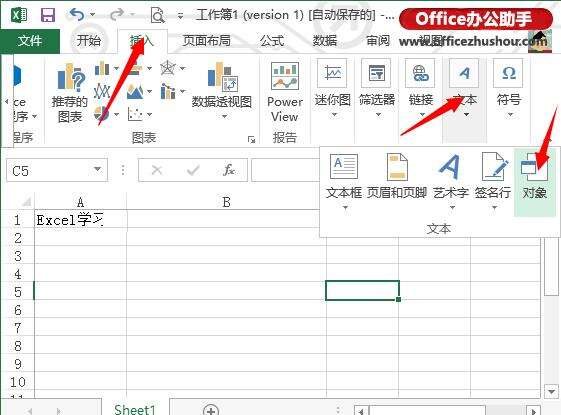This screenshot has width=561, height=415.
Task: Insert a radar chart
Action: (x=168, y=68)
